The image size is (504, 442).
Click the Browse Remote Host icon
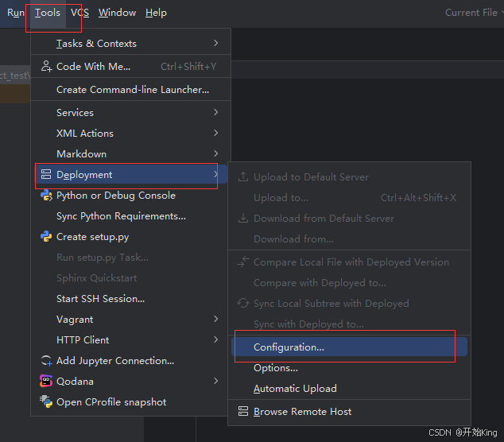243,411
